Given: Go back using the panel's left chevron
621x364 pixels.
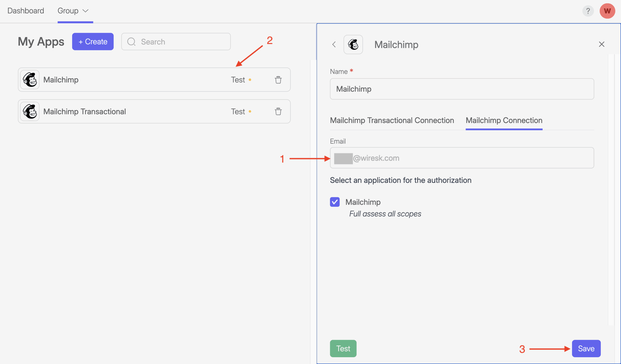Looking at the screenshot, I should point(334,45).
